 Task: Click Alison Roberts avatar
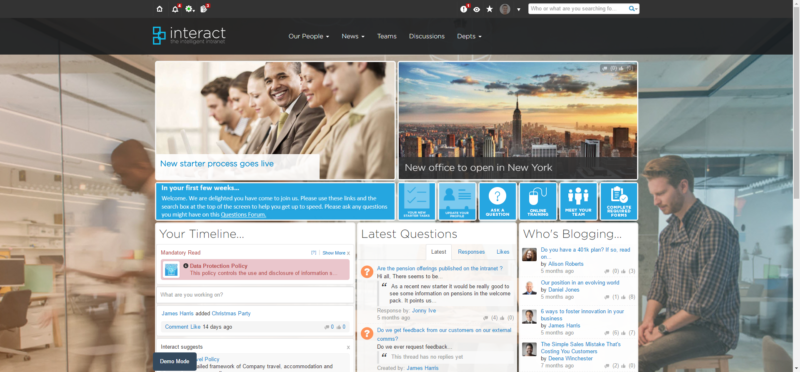point(529,254)
